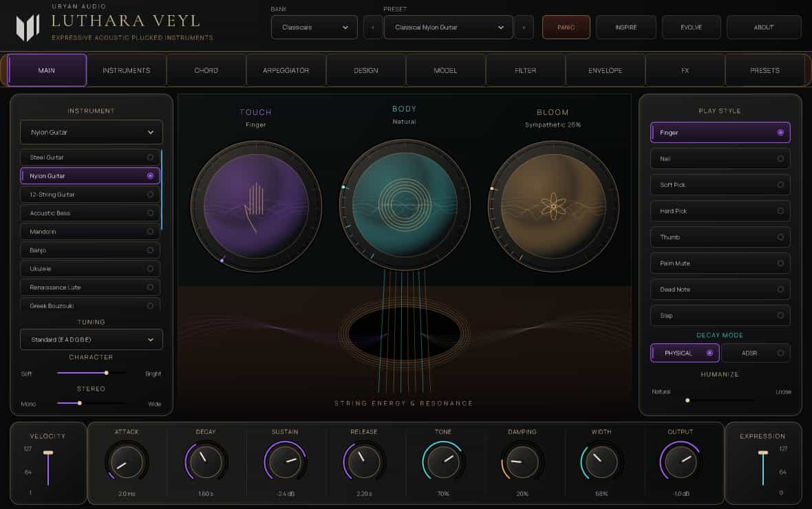The width and height of the screenshot is (812, 509).
Task: Select Acoustic Bass instrument
Action: click(x=90, y=213)
